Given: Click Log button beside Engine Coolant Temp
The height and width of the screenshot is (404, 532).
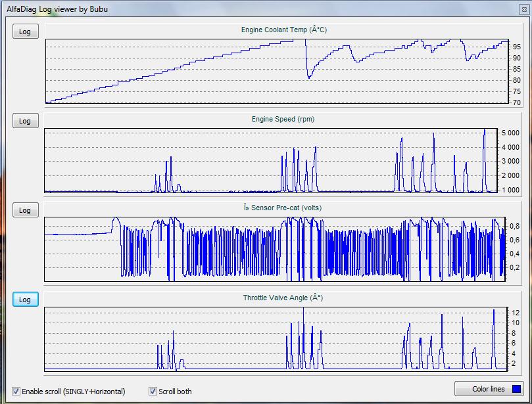Looking at the screenshot, I should pyautogui.click(x=25, y=32).
